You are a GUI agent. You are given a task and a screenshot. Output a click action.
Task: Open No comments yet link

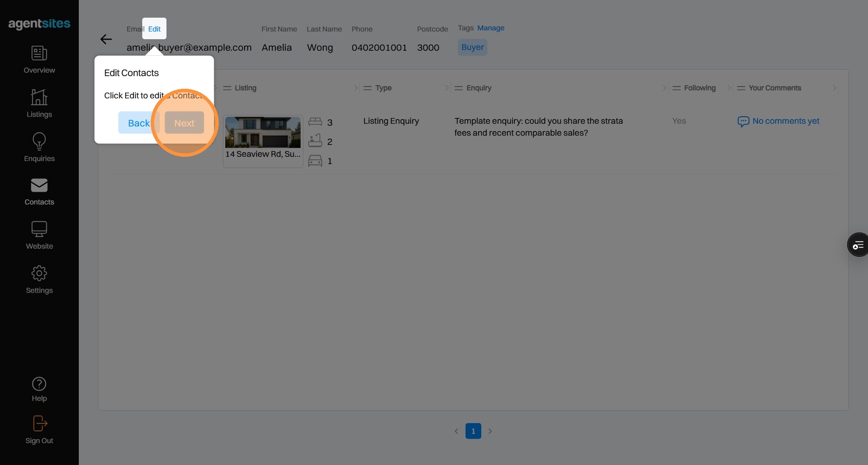(x=785, y=121)
